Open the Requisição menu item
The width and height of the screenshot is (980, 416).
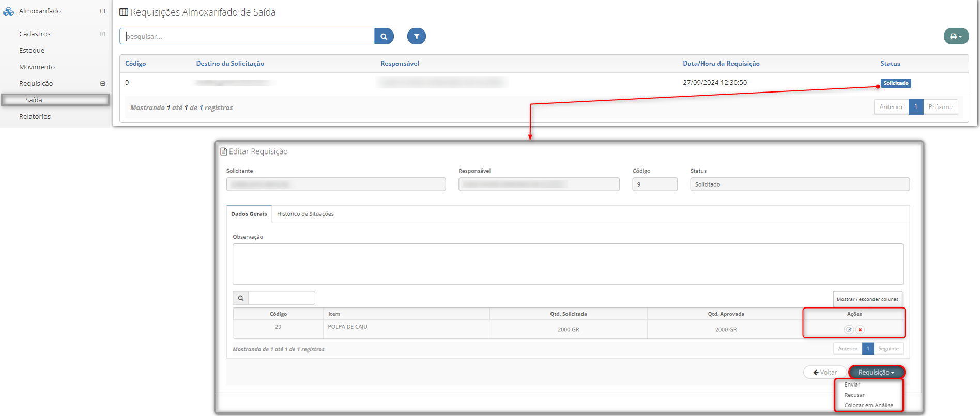pyautogui.click(x=36, y=83)
